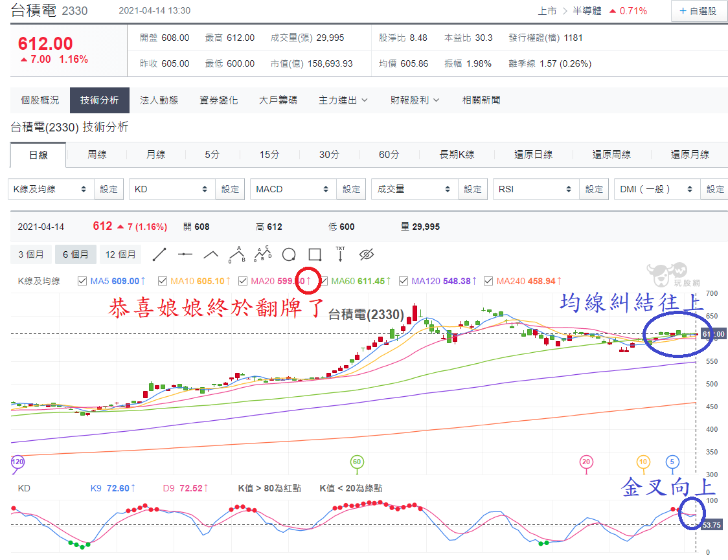Screen dimensions: 728x560
Task: Click the purple 120 moving average marker
Action: (x=17, y=462)
